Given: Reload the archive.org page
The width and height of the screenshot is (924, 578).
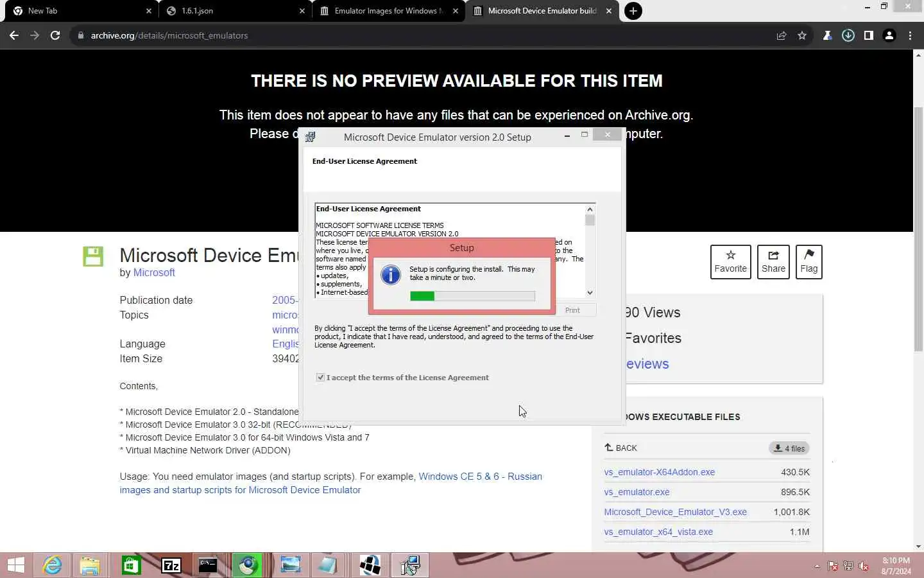Looking at the screenshot, I should click(x=55, y=35).
